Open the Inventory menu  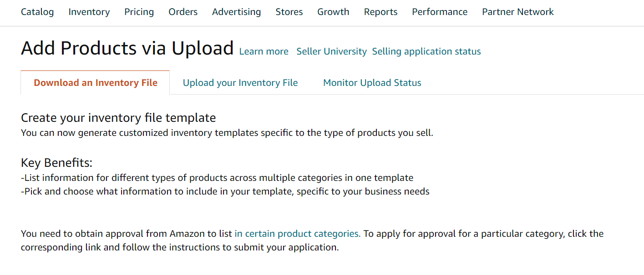(x=89, y=12)
